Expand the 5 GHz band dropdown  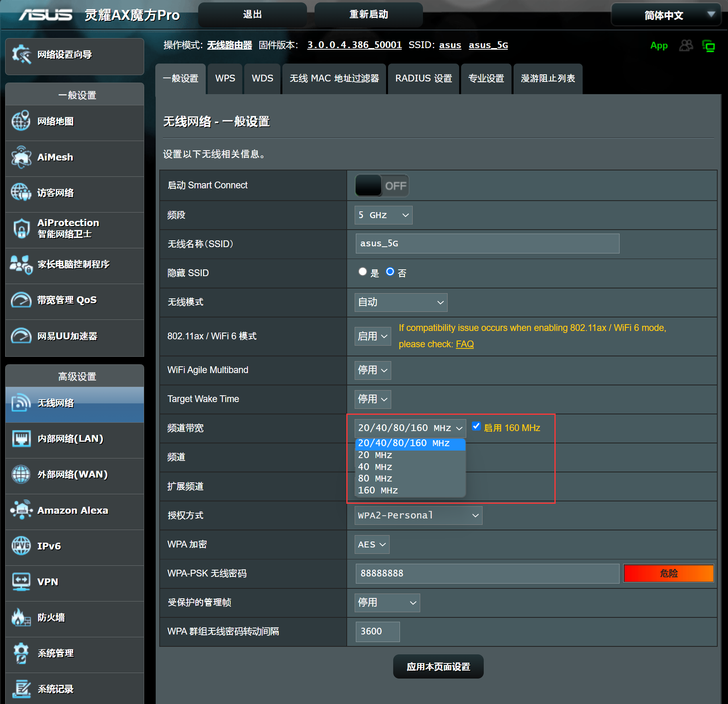click(383, 215)
